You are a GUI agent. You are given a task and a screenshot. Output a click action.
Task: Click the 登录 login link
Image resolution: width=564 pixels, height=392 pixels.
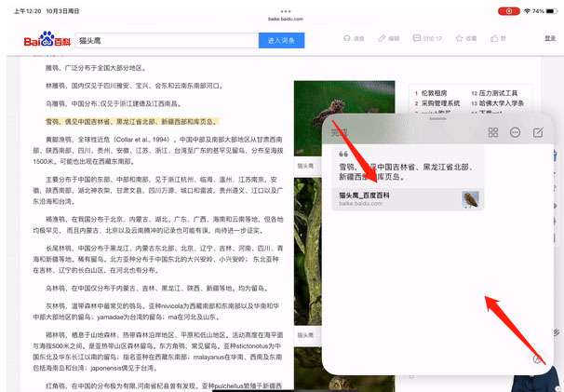[549, 39]
